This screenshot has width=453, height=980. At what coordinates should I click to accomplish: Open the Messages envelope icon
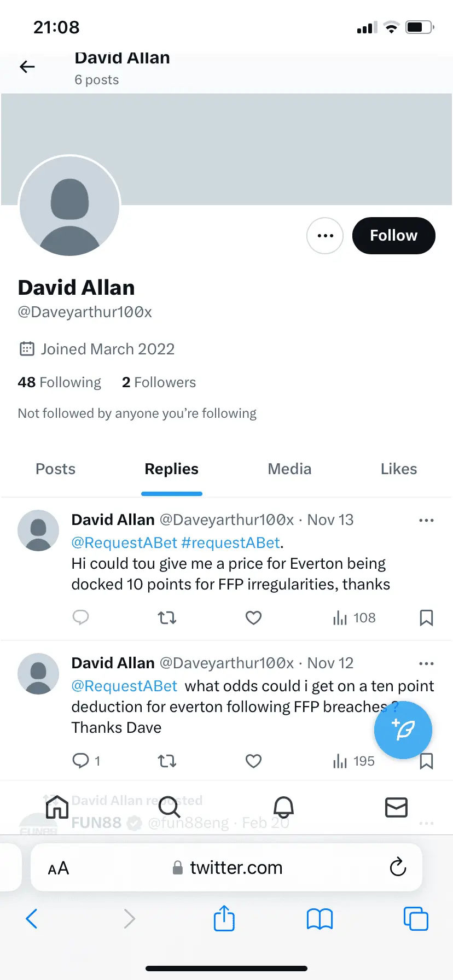(x=396, y=807)
